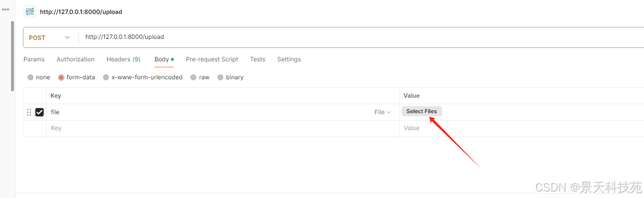Image resolution: width=644 pixels, height=198 pixels.
Task: Switch to the Settings tab
Action: coord(289,59)
